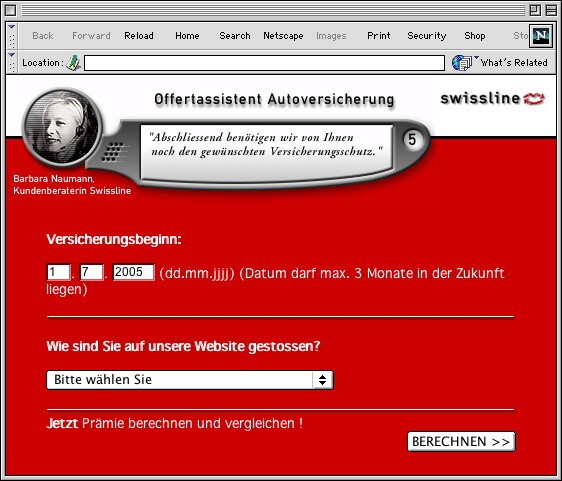The height and width of the screenshot is (481, 562).
Task: Click the year field containing 2005
Action: (x=134, y=272)
